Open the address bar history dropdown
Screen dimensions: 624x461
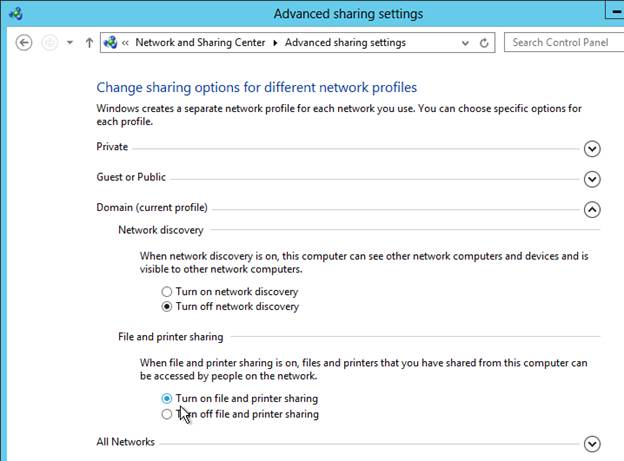[465, 43]
